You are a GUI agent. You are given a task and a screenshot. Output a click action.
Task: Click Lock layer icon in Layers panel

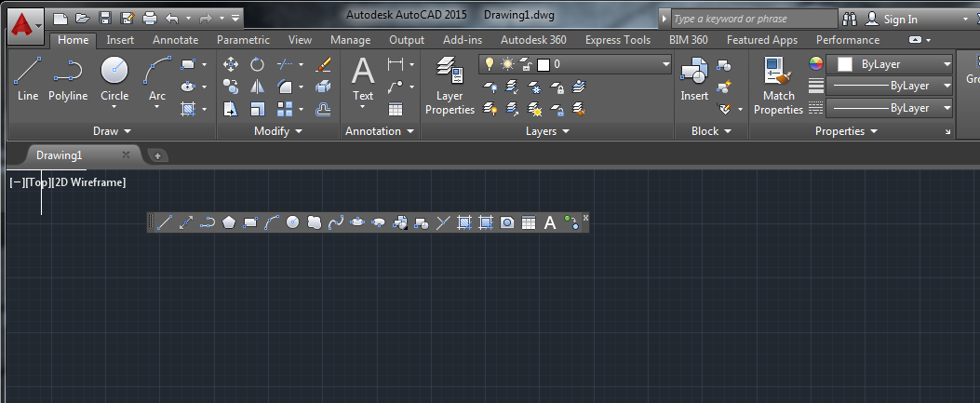558,87
